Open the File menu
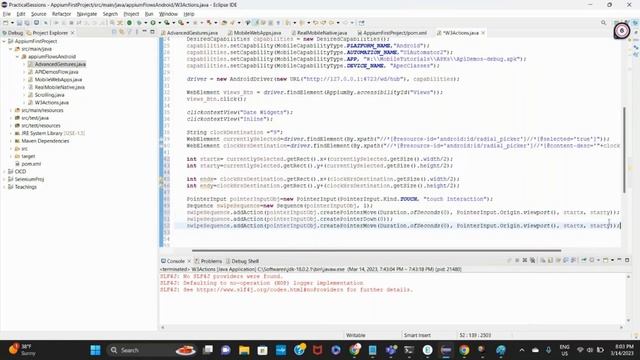This screenshot has width=640, height=360. click(7, 14)
